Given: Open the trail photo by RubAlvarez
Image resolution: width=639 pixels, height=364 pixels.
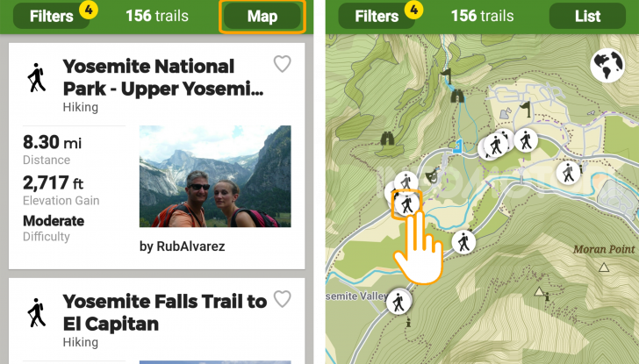Looking at the screenshot, I should (x=214, y=176).
